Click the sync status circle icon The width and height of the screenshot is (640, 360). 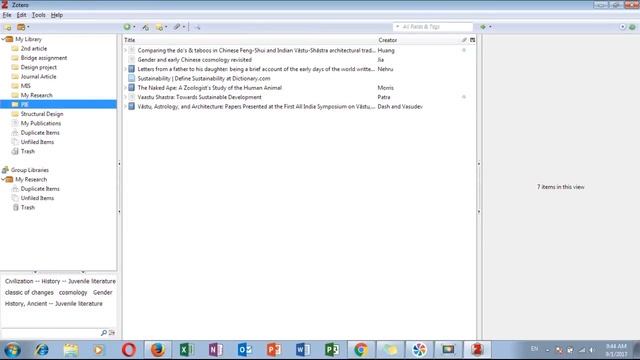pyautogui.click(x=622, y=27)
